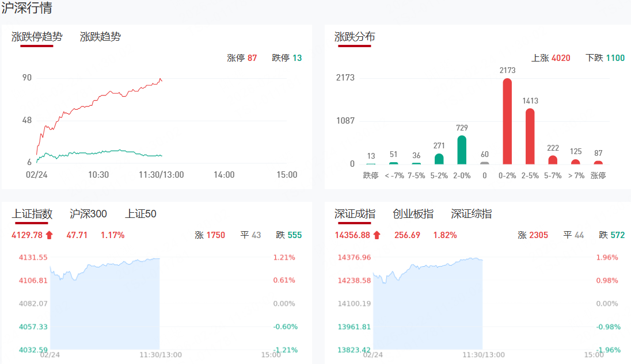This screenshot has width=631, height=364.
Task: Click the 深证成指 change 256.69
Action: 407,235
